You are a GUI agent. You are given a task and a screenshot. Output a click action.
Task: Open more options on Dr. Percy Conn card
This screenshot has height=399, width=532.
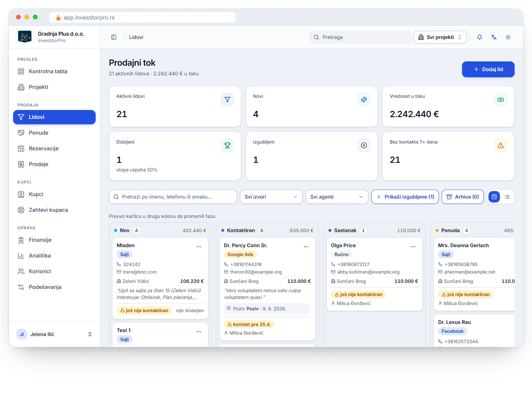[306, 247]
